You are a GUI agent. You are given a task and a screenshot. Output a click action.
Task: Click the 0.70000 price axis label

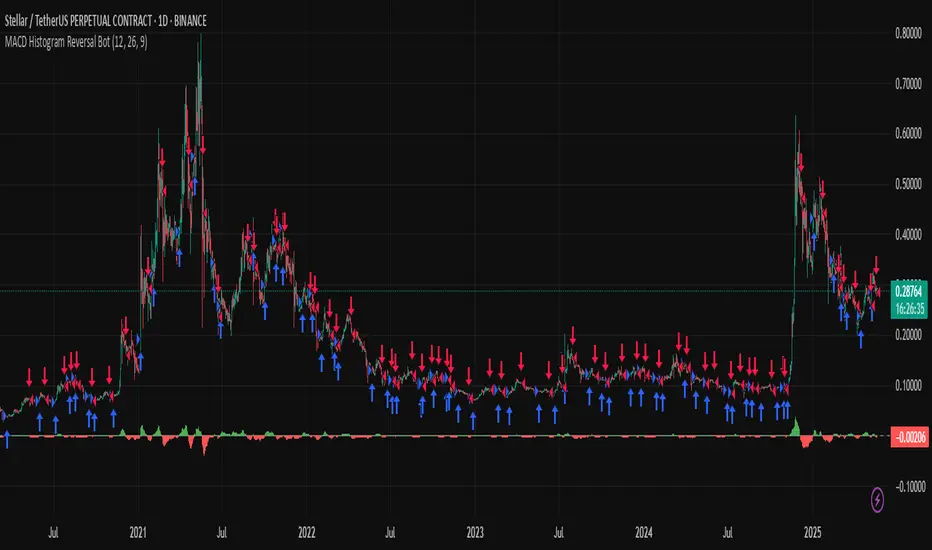point(908,84)
